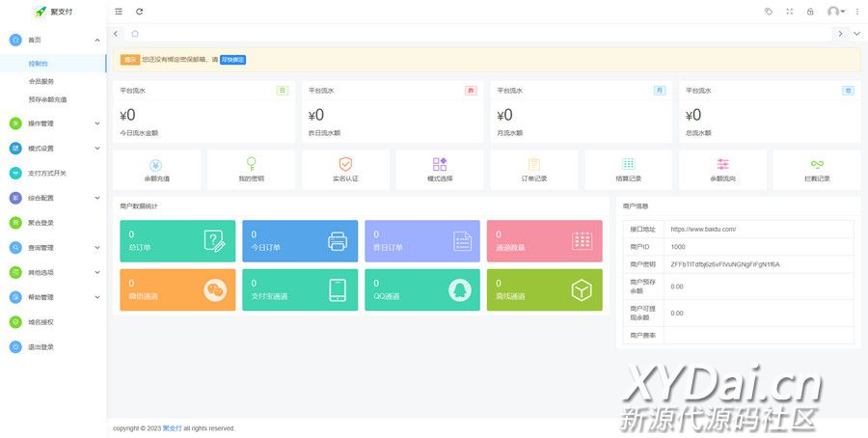This screenshot has height=438, width=868.
Task: Open the 订单记录 shortcut icon
Action: point(534,165)
